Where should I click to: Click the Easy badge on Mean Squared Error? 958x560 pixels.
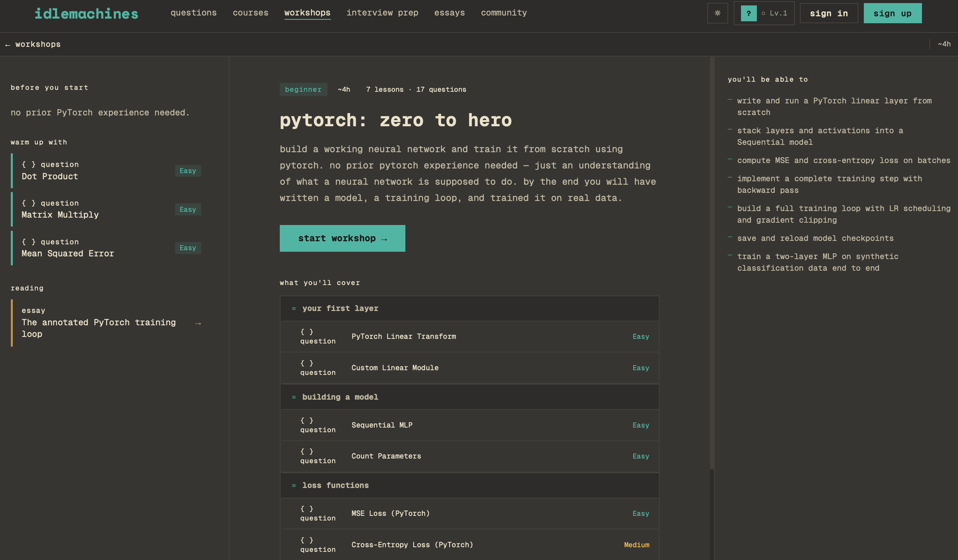pyautogui.click(x=188, y=248)
